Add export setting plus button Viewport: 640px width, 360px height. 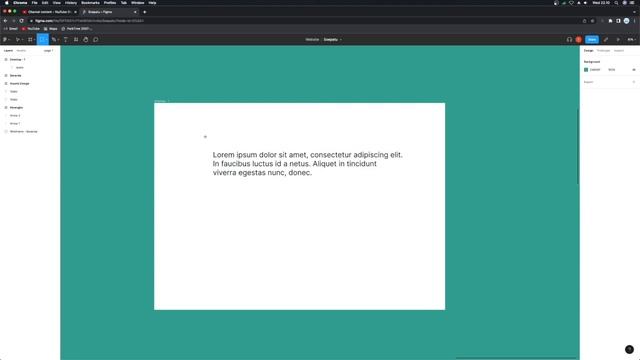[633, 82]
